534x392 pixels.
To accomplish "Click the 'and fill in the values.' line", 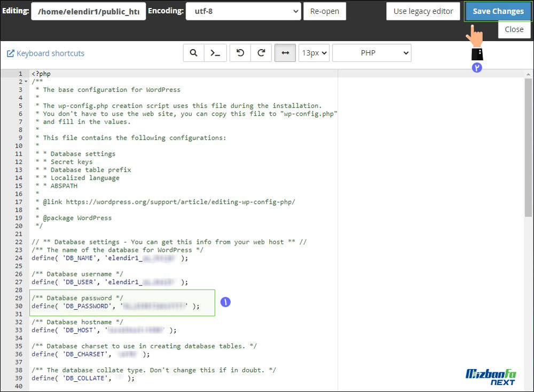I will pyautogui.click(x=83, y=122).
